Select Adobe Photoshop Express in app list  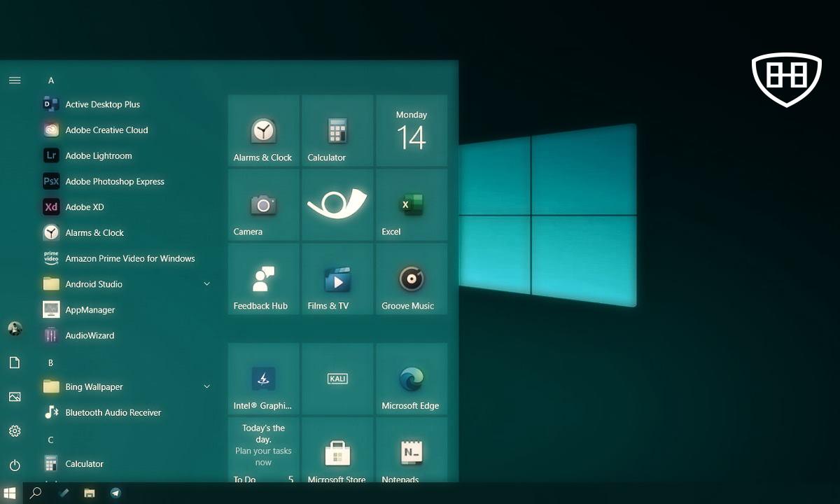tap(114, 181)
